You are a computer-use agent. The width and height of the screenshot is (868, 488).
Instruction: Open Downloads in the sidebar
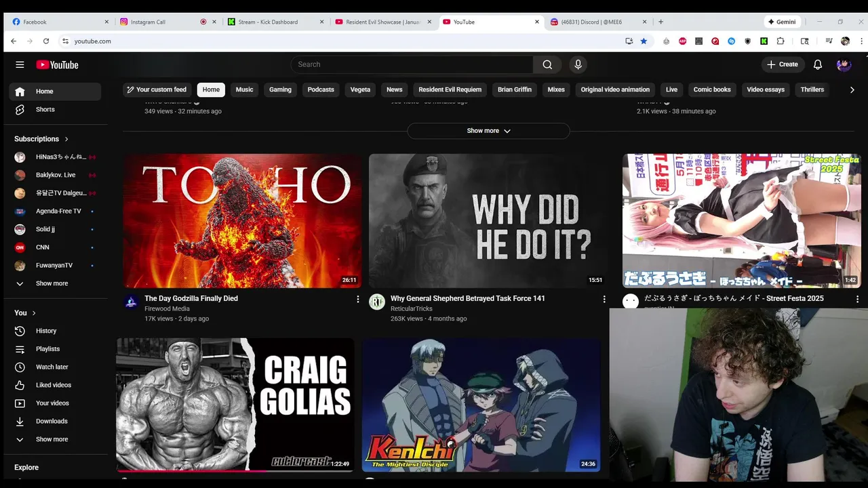tap(55, 421)
